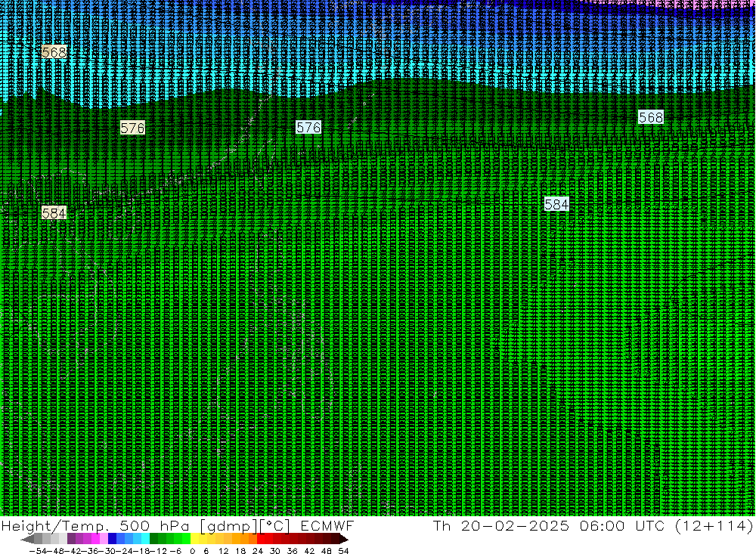Screen dimensions: 756x554
Task: Select the darkest green legend swatch
Action: 153,539
